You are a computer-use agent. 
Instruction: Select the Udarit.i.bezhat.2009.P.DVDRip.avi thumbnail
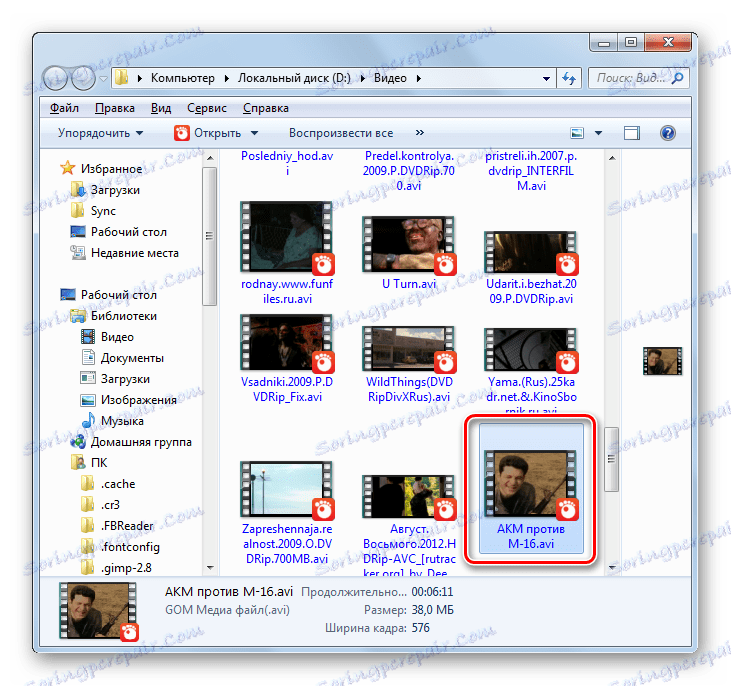[x=531, y=252]
